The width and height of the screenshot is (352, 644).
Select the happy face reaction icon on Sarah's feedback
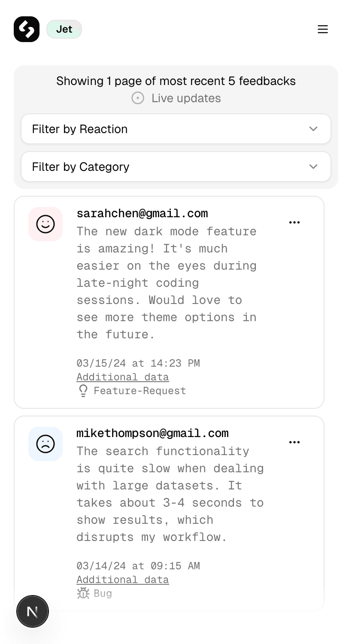[x=45, y=224]
